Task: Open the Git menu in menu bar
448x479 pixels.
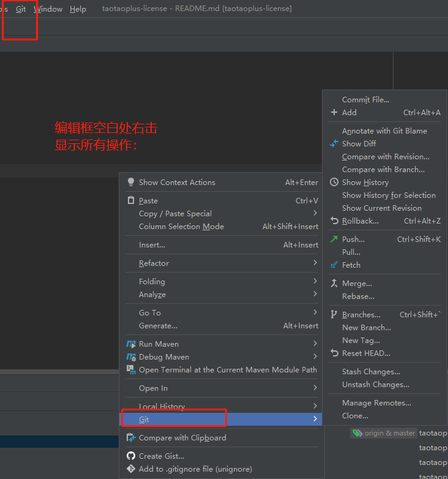Action: click(x=21, y=9)
